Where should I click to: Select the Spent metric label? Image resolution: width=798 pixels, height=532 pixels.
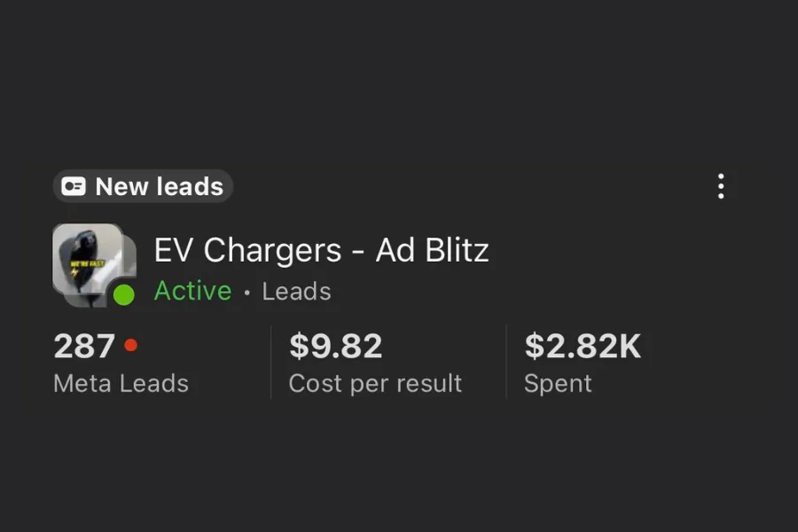pos(558,383)
